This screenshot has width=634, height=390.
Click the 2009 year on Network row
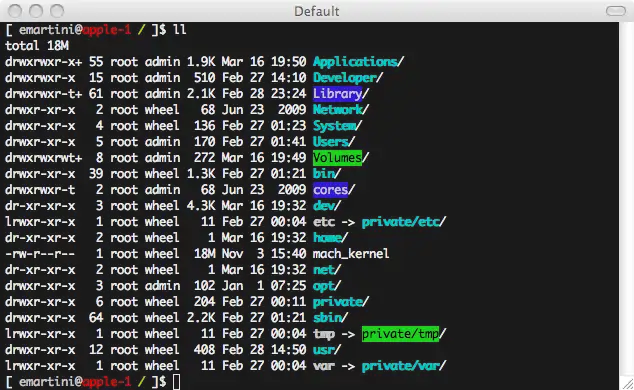pos(292,110)
